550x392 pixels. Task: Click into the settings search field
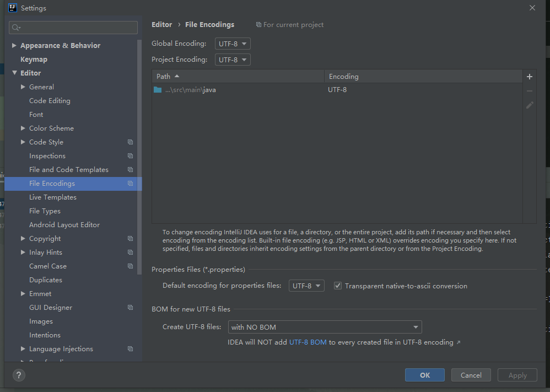tap(73, 28)
